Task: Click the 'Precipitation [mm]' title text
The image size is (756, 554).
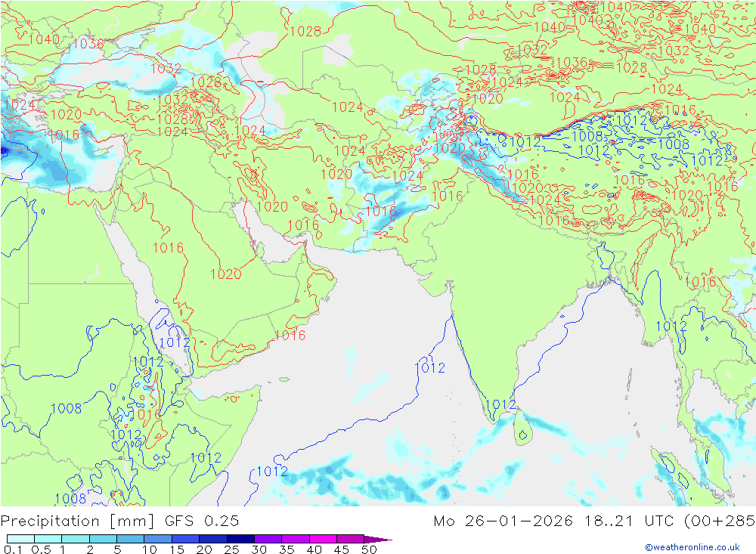Action: [78, 522]
